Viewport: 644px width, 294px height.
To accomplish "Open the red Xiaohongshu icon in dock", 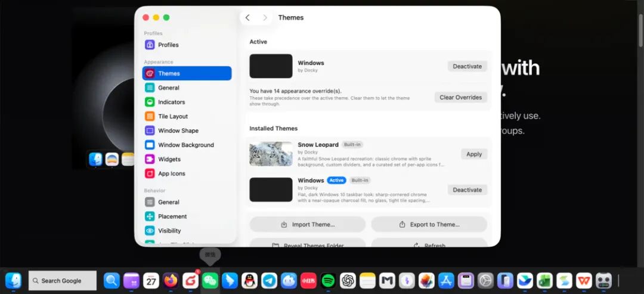I will (308, 281).
